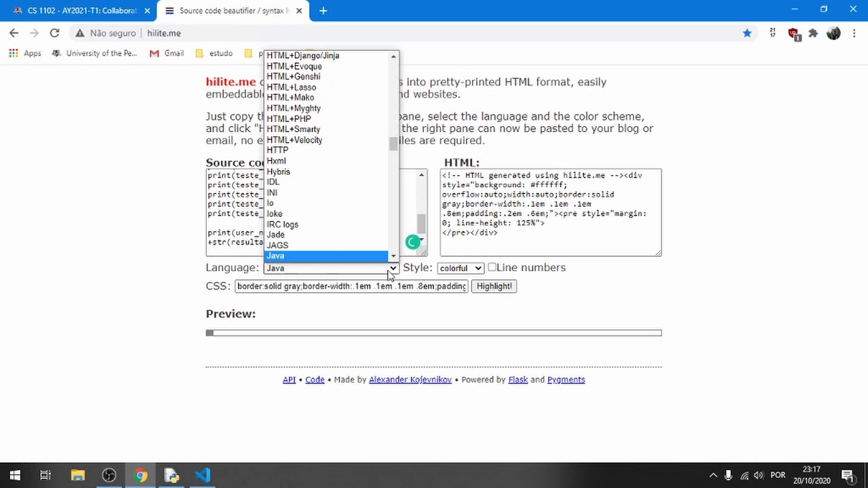The height and width of the screenshot is (488, 868).
Task: Click the language list scroll-down arrow
Action: point(393,256)
